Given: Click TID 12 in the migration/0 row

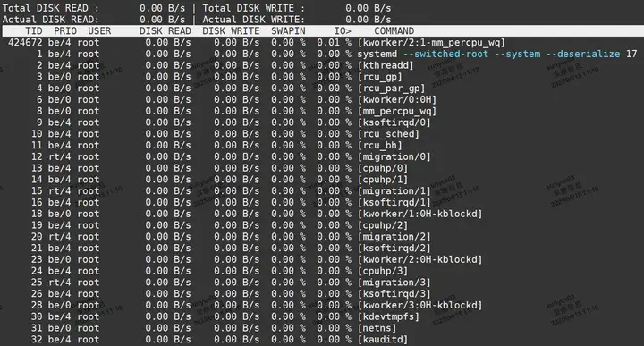Looking at the screenshot, I should 37,156.
